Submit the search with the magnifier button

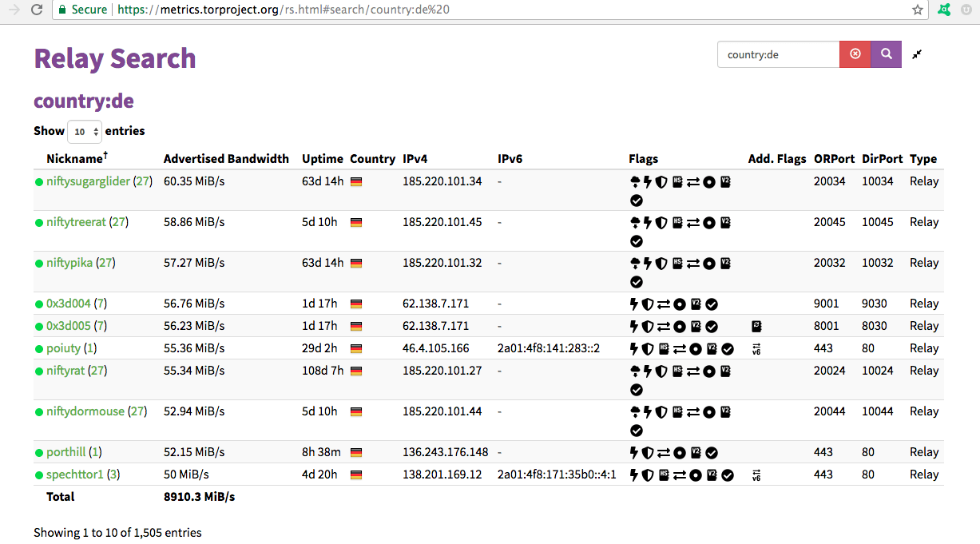click(x=886, y=54)
